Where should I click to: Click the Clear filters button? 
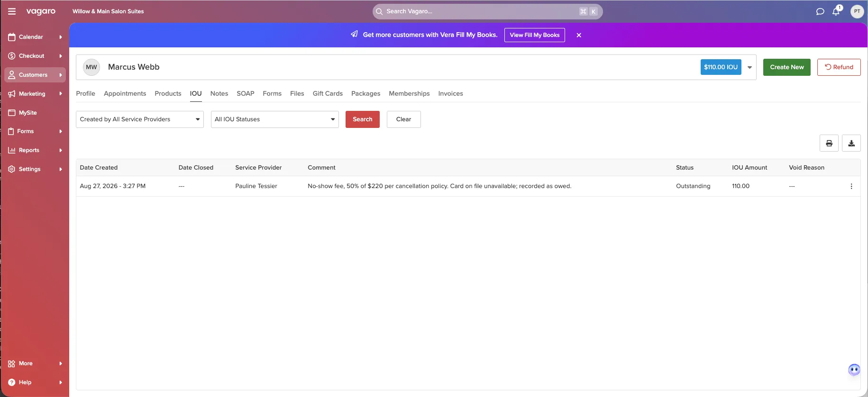click(x=404, y=119)
